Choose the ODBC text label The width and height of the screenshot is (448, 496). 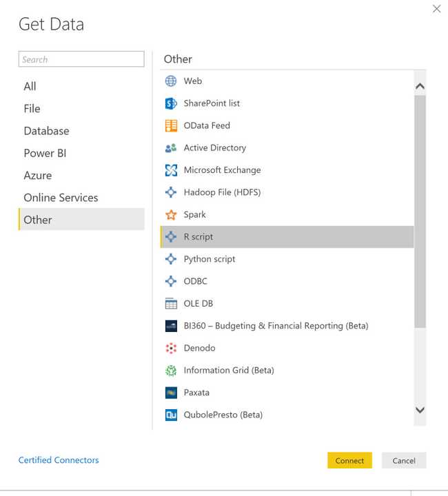195,281
